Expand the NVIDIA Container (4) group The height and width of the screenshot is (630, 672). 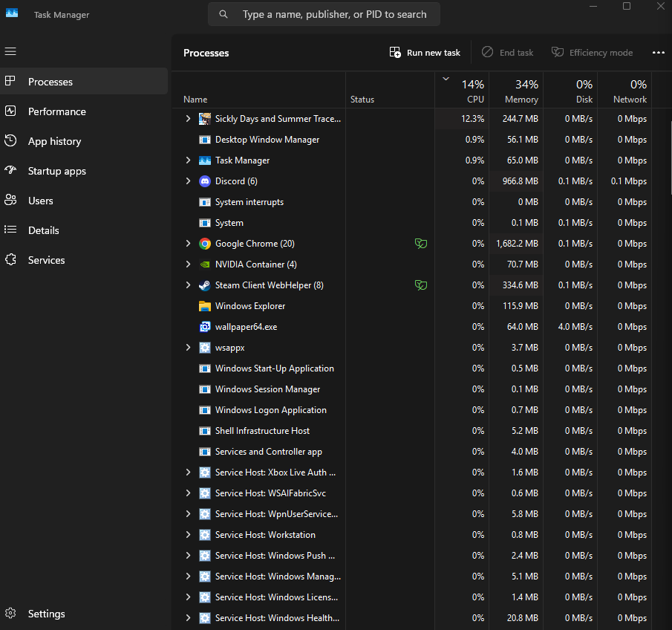[188, 264]
